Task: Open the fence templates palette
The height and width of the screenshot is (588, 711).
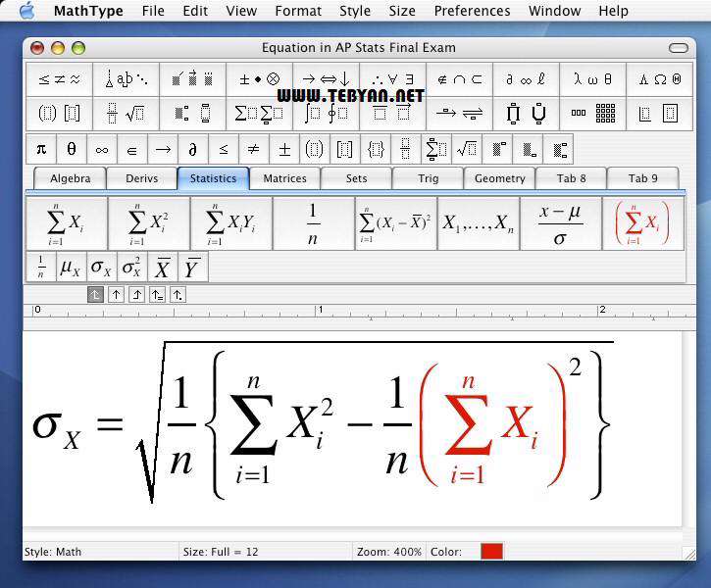Action: (60, 114)
